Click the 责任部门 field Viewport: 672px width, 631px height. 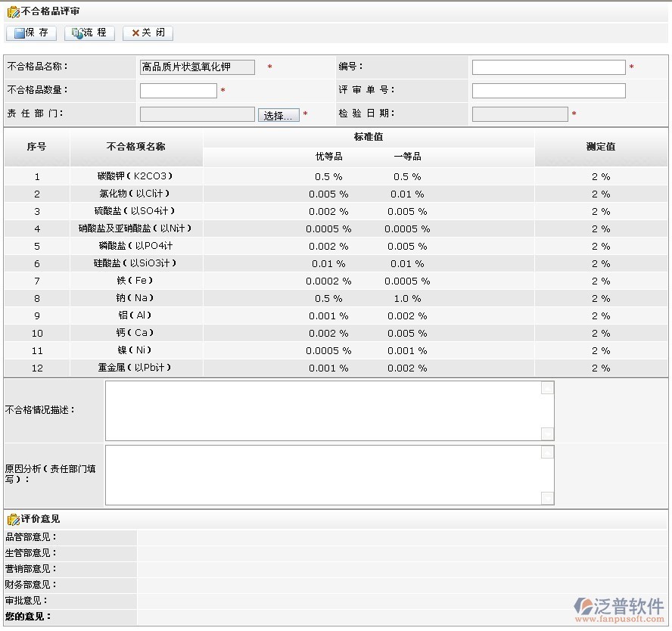(197, 114)
